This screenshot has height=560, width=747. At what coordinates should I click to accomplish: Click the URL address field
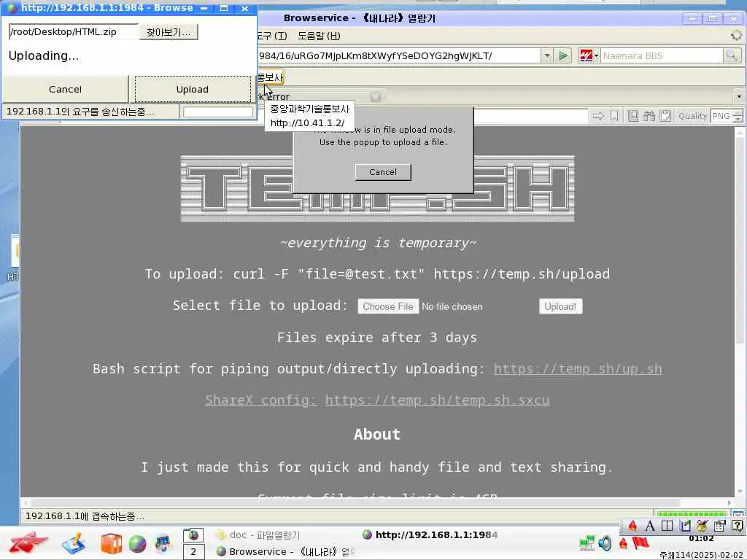pos(399,55)
